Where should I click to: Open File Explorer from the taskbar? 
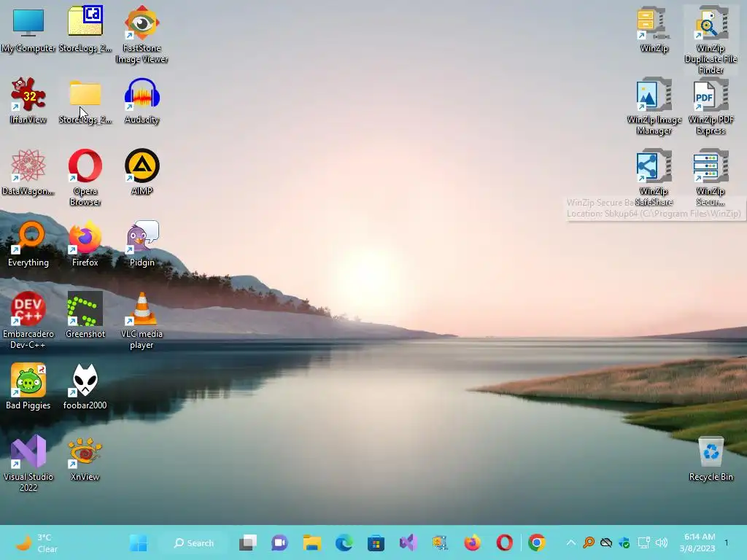[x=312, y=542]
